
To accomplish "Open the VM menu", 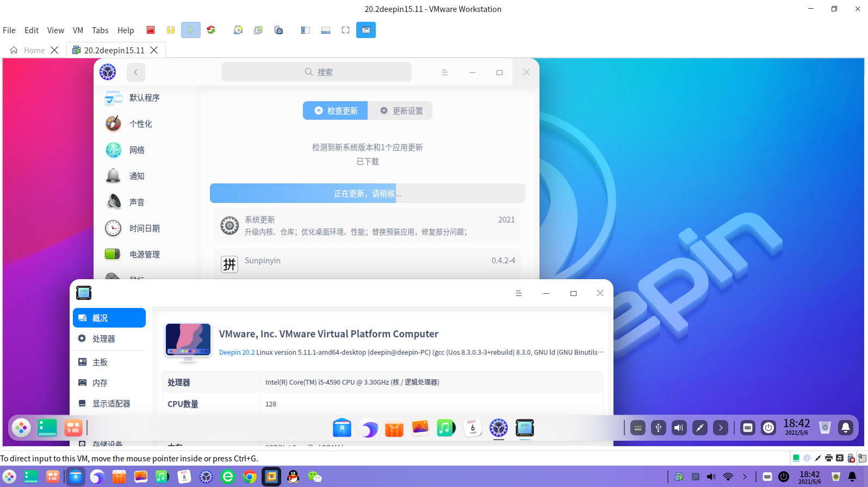I will pos(78,30).
